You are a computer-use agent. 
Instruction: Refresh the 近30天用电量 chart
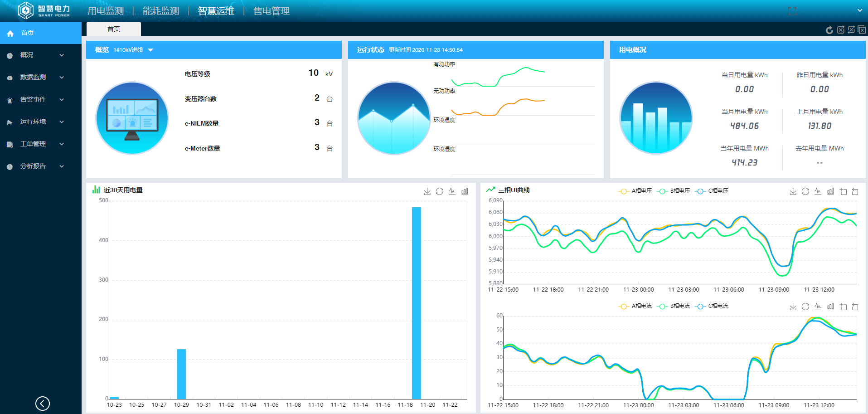pyautogui.click(x=439, y=191)
